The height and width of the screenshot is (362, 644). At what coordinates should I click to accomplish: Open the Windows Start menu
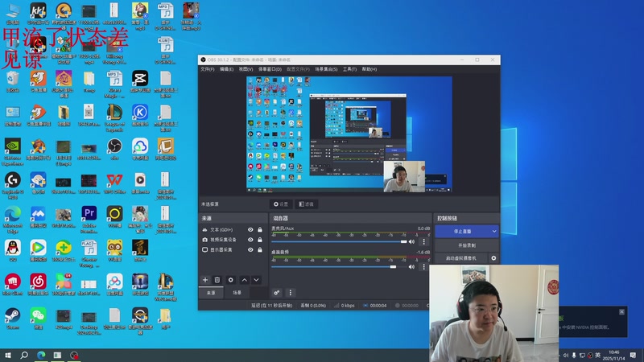[8, 355]
